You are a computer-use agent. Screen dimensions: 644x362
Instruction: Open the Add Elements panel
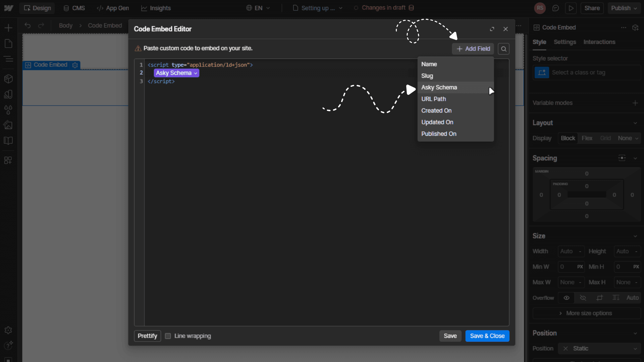pyautogui.click(x=8, y=27)
